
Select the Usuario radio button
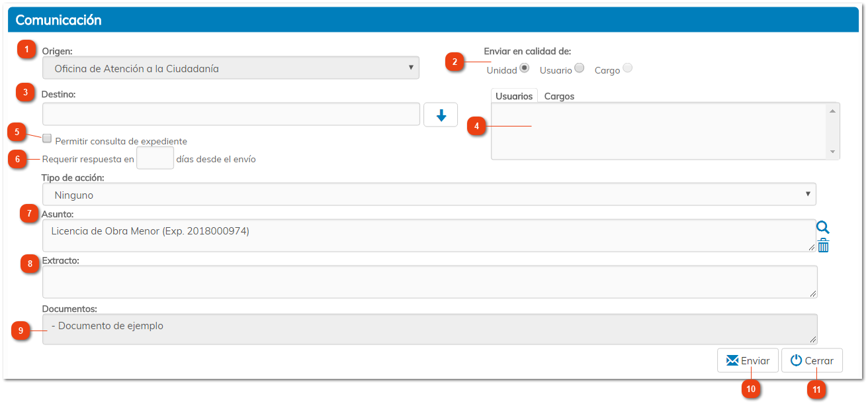[580, 68]
